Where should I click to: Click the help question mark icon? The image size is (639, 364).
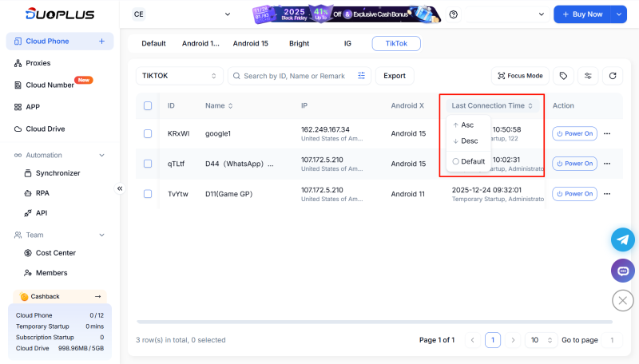point(454,14)
